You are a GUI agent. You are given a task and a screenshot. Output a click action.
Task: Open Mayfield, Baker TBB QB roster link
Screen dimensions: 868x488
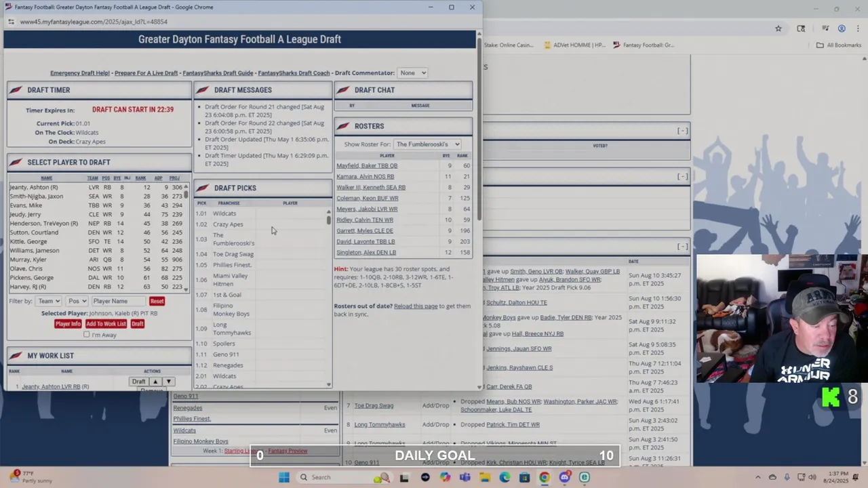point(367,165)
